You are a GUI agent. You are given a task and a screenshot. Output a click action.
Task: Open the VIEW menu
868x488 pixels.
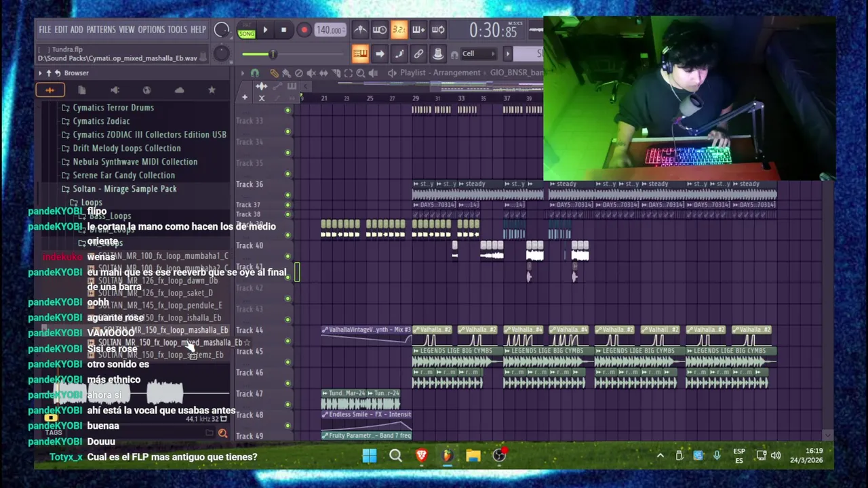(127, 30)
